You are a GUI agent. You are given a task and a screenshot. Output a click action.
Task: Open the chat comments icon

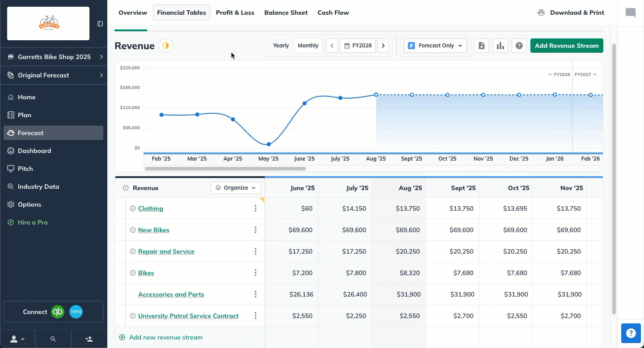[631, 13]
